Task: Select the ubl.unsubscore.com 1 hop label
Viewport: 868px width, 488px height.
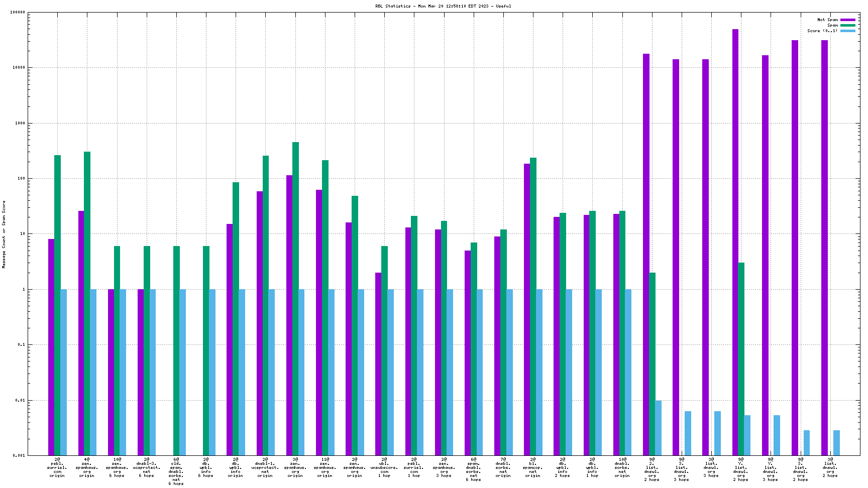Action: click(x=384, y=467)
